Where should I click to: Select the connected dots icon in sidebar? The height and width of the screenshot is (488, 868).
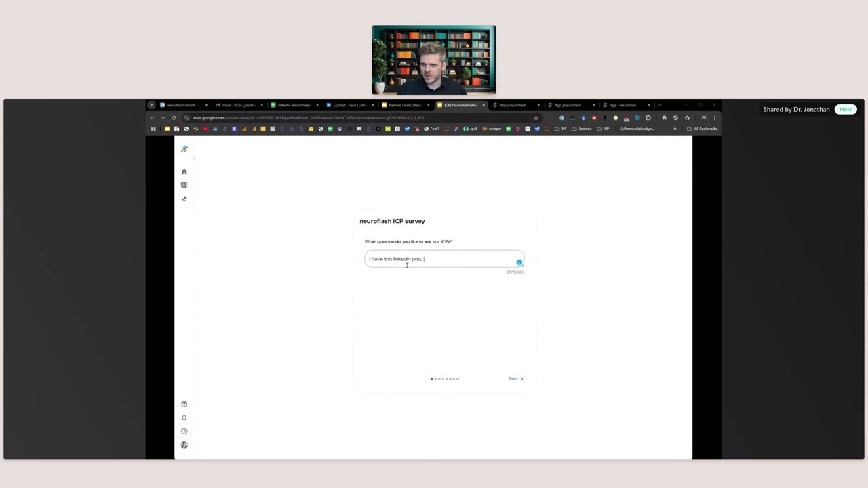(x=184, y=199)
